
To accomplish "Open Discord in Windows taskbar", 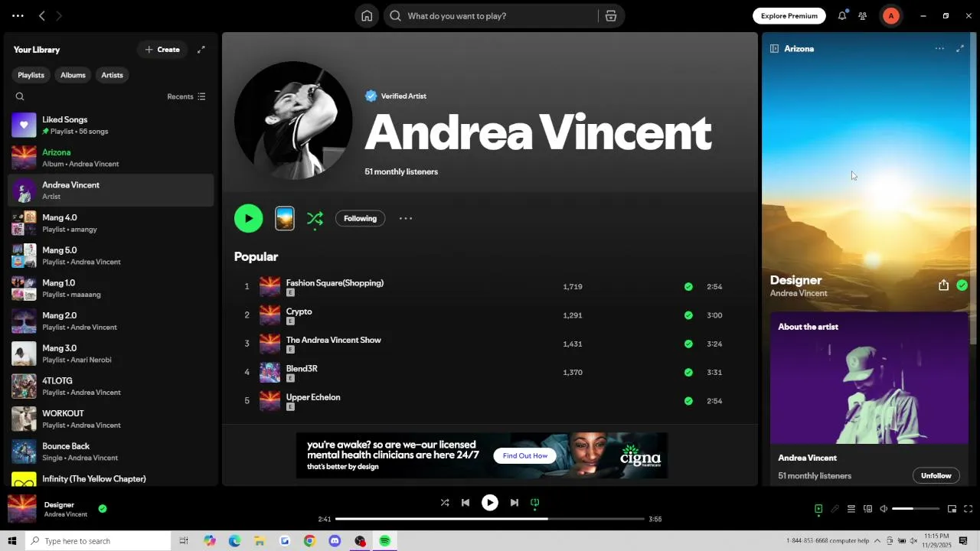I will 335,541.
